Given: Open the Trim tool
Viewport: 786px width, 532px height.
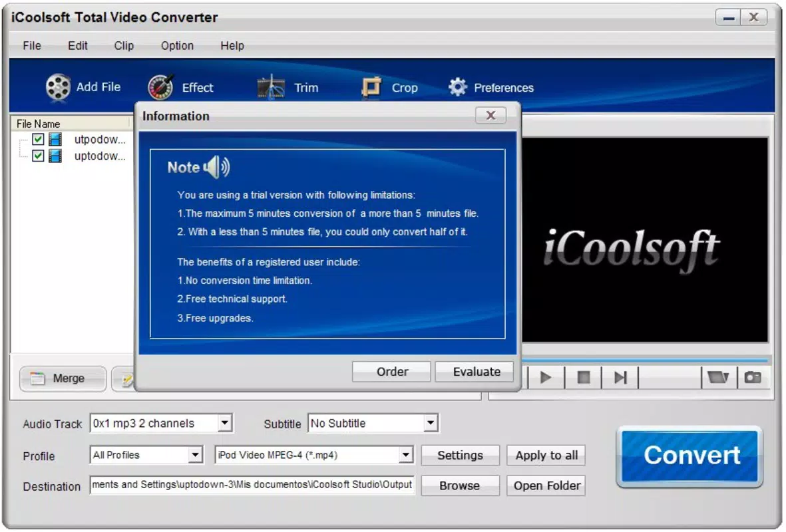Looking at the screenshot, I should tap(288, 87).
